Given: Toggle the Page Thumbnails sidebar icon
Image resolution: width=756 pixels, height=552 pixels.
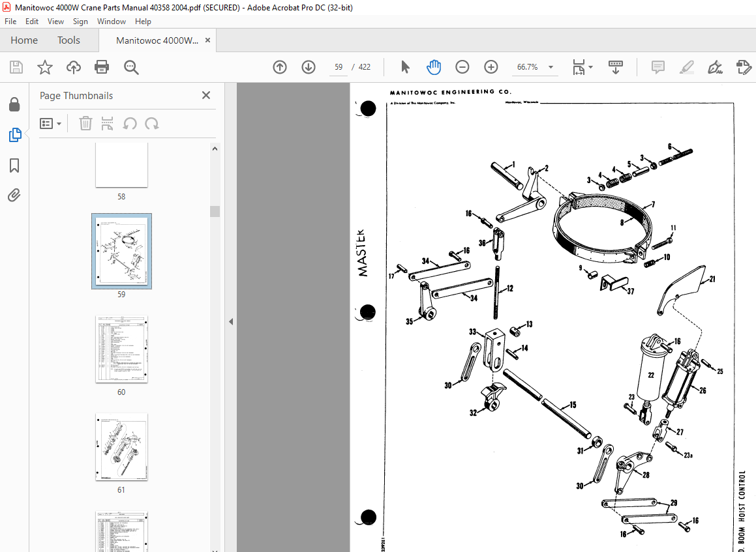Looking at the screenshot, I should (14, 135).
